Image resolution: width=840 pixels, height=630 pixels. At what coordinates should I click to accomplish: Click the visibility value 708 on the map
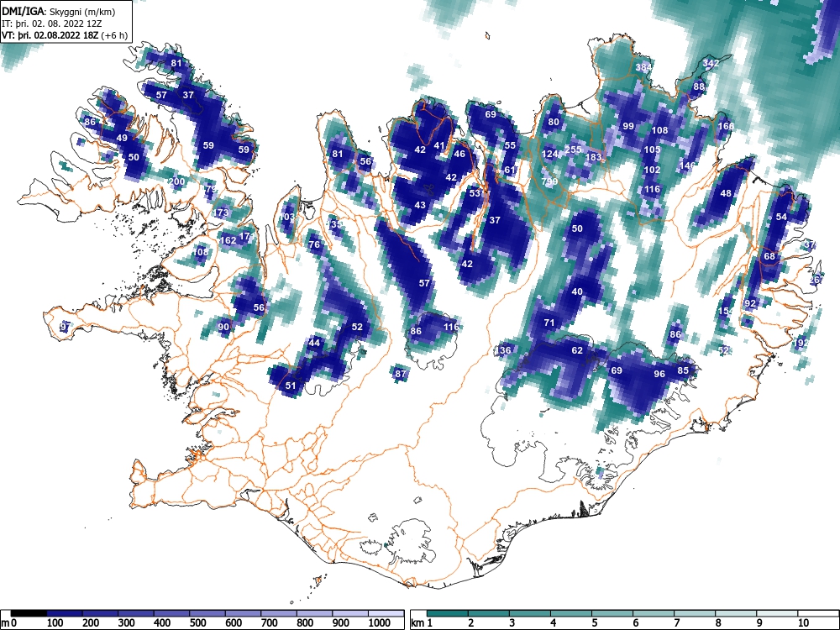click(x=201, y=252)
